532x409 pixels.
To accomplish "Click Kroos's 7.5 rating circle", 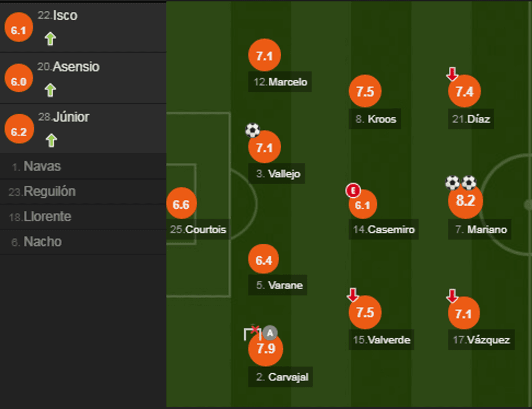I will (365, 91).
